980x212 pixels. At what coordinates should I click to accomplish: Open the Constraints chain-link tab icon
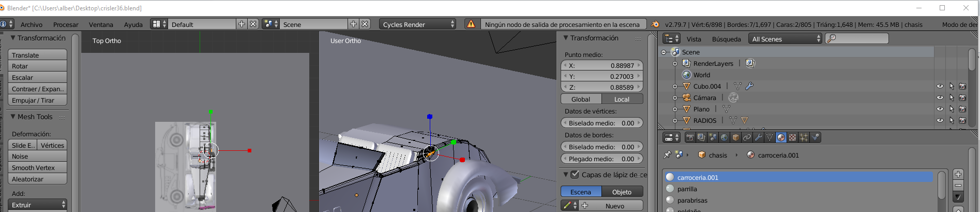[747, 137]
